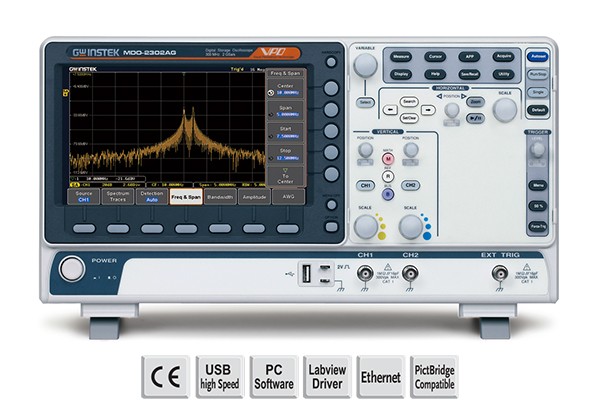600x417 pixels.
Task: Open the Spectrum Traces menu
Action: tap(118, 198)
